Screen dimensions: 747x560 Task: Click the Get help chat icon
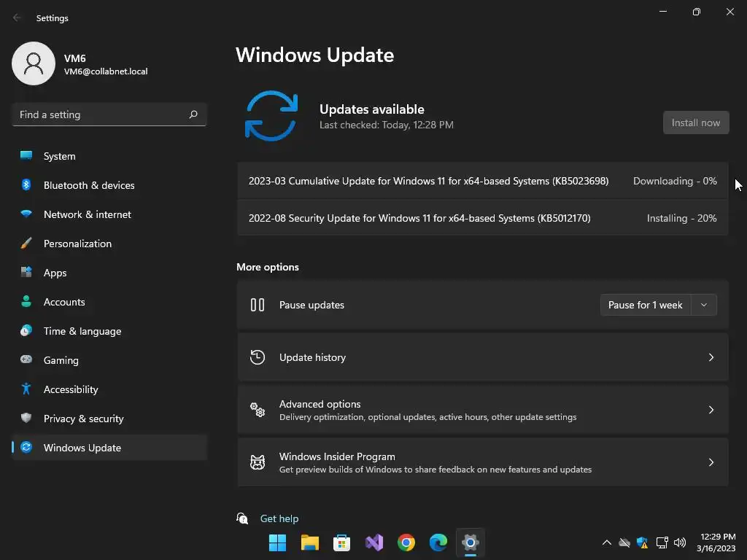coord(242,518)
